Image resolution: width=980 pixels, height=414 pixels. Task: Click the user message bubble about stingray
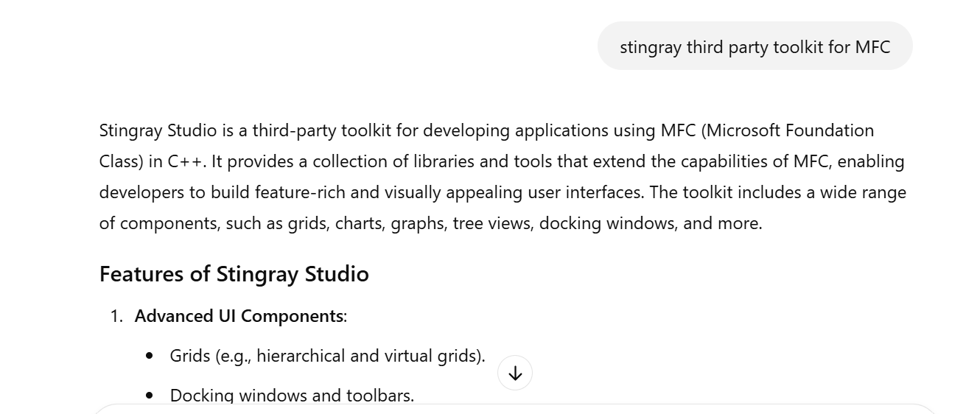(755, 46)
